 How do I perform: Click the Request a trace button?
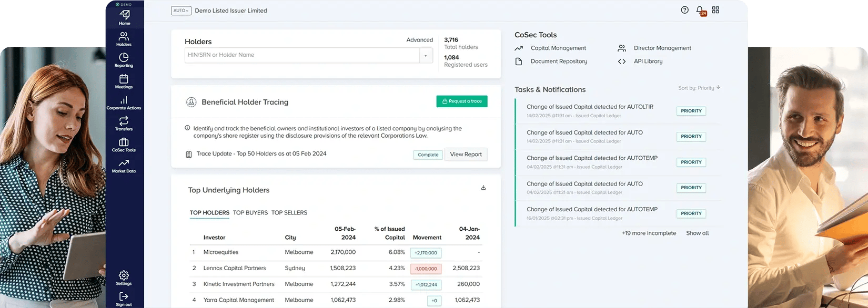(462, 101)
